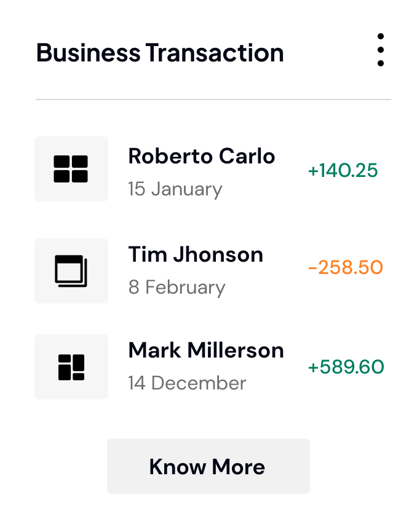Select the layered card icon for Tim Jhonson
The image size is (417, 532).
[71, 270]
